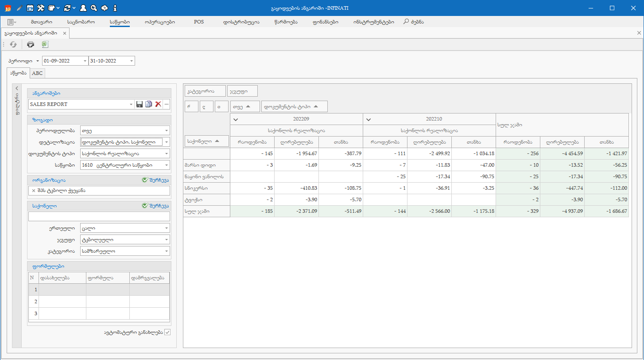Click the user profile icon
Image resolution: width=644 pixels, height=360 pixels.
pos(83,8)
